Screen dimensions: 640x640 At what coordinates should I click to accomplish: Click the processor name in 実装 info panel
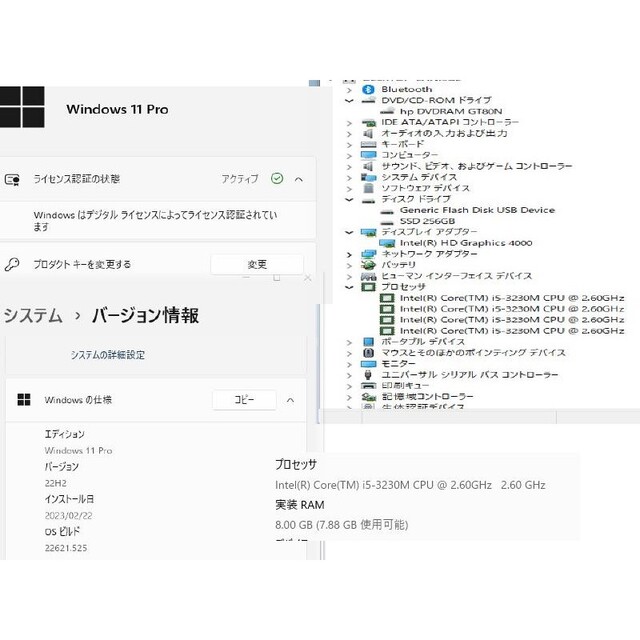click(410, 485)
